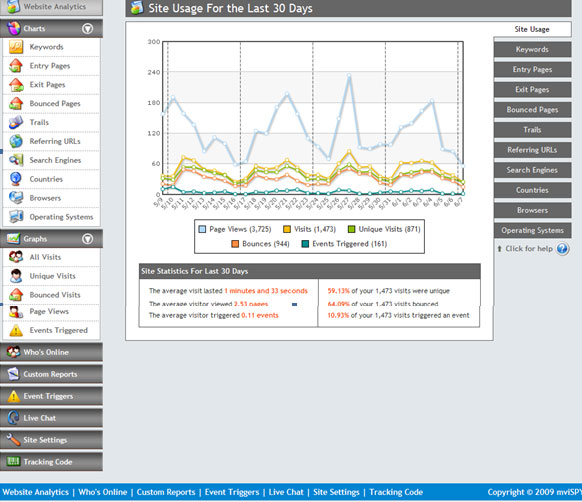Image resolution: width=582 pixels, height=502 pixels.
Task: Open the Keywords tab on right
Action: [532, 49]
